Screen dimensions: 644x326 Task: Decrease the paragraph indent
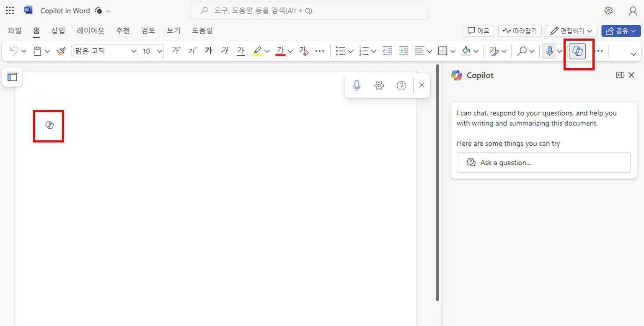pyautogui.click(x=388, y=51)
